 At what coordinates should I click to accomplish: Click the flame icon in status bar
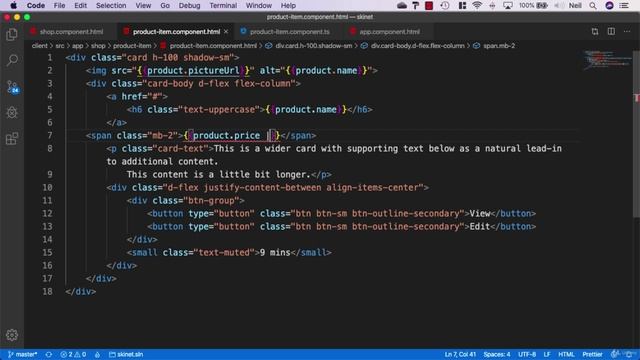(x=97, y=354)
